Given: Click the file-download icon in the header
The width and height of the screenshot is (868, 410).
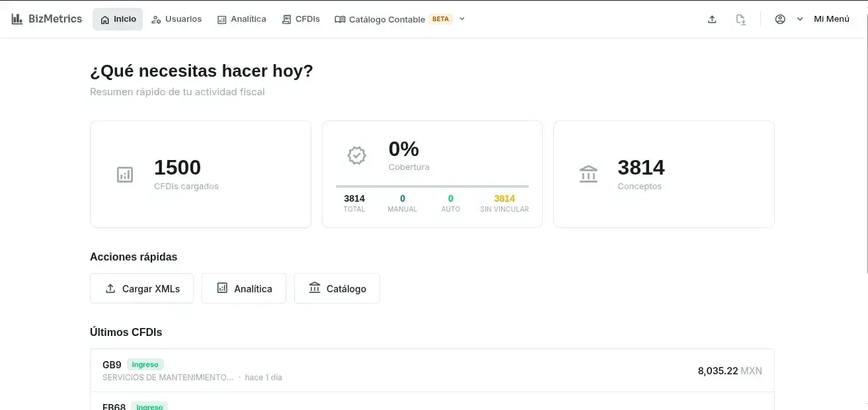Looking at the screenshot, I should 741,19.
